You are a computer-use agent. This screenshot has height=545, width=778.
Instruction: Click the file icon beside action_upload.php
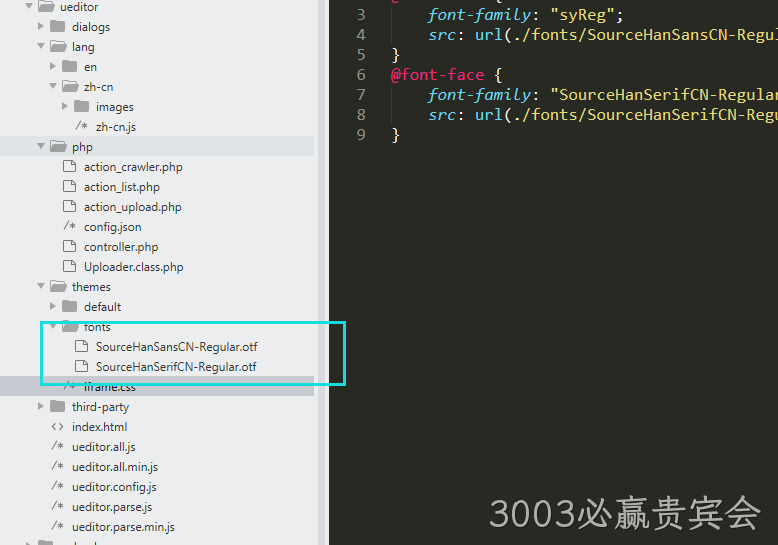[69, 206]
